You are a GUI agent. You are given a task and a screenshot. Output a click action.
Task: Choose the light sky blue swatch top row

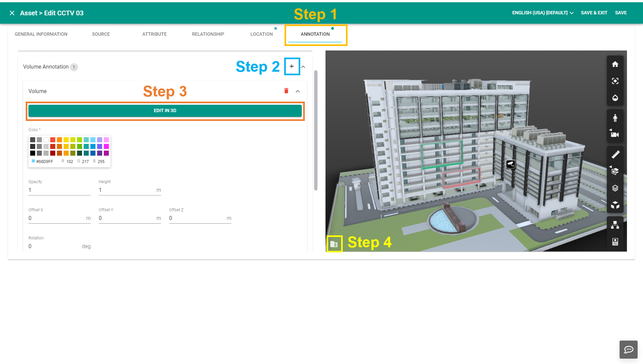93,140
